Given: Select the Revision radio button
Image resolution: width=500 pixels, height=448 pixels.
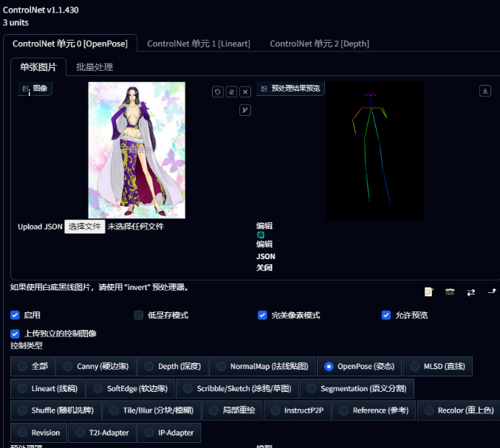Looking at the screenshot, I should click(x=38, y=433).
